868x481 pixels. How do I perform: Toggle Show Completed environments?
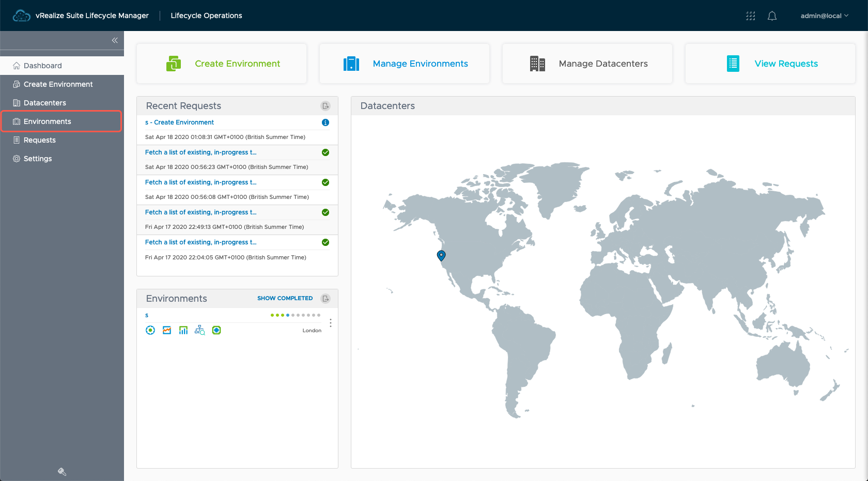285,299
